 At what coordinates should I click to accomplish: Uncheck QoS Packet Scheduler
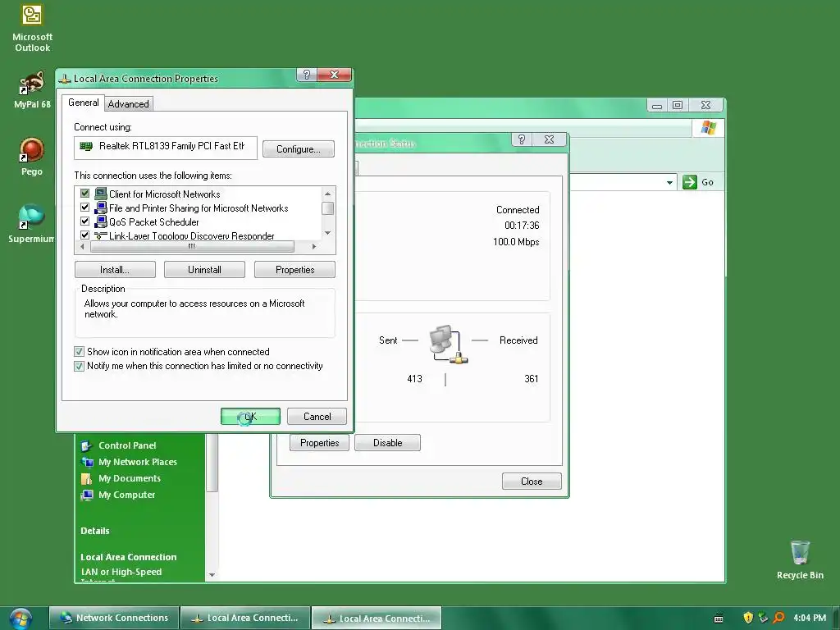[84, 221]
